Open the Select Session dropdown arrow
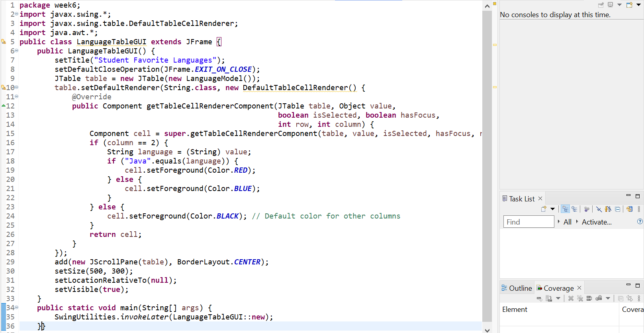The height and width of the screenshot is (333, 644). tap(608, 298)
